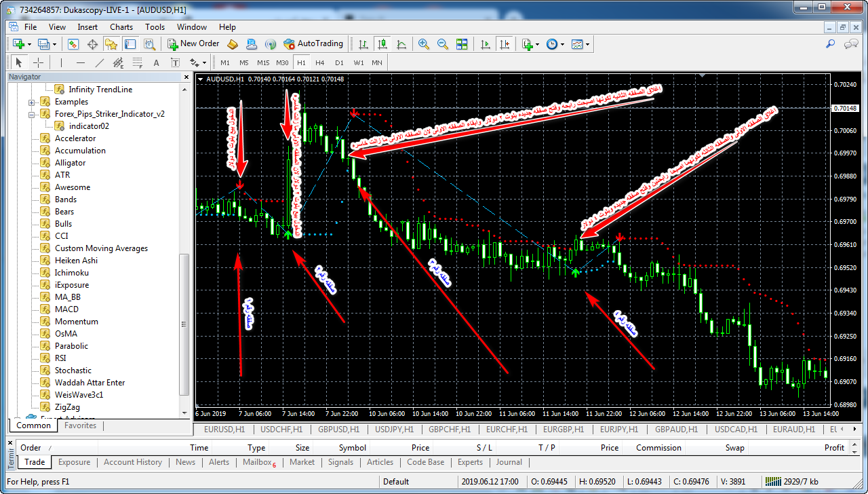Select the draw trendline tool

tap(100, 63)
